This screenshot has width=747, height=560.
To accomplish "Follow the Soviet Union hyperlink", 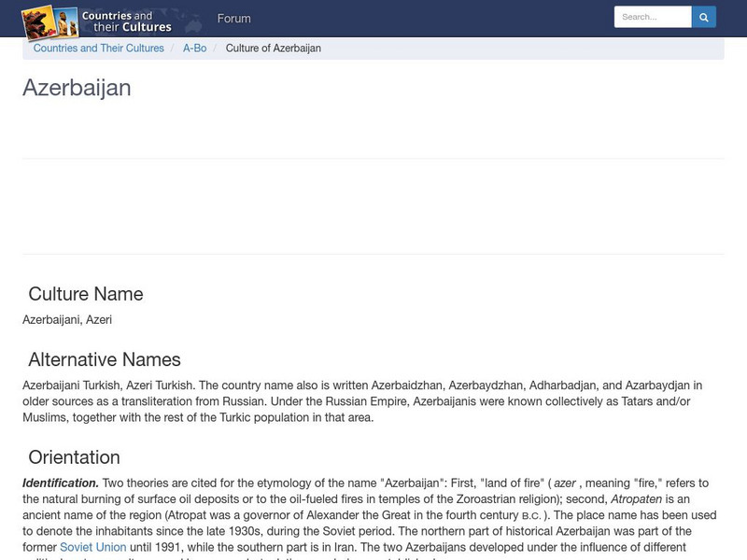I will 92,547.
